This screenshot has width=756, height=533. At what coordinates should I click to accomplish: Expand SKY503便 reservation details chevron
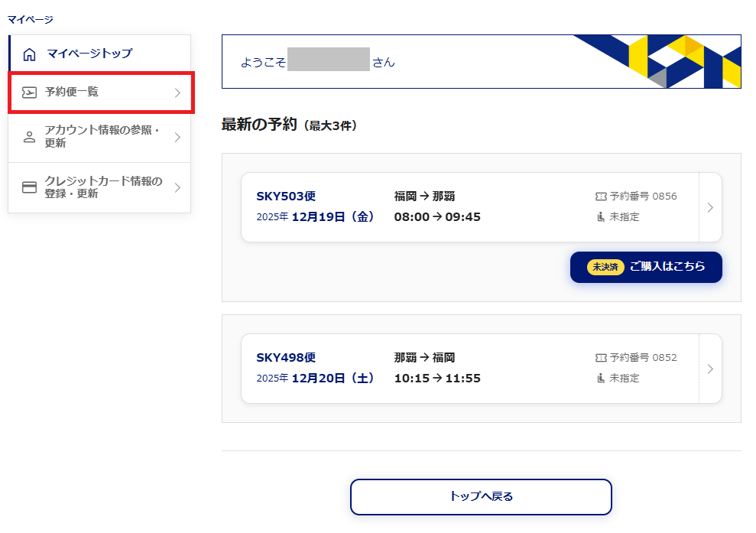710,207
